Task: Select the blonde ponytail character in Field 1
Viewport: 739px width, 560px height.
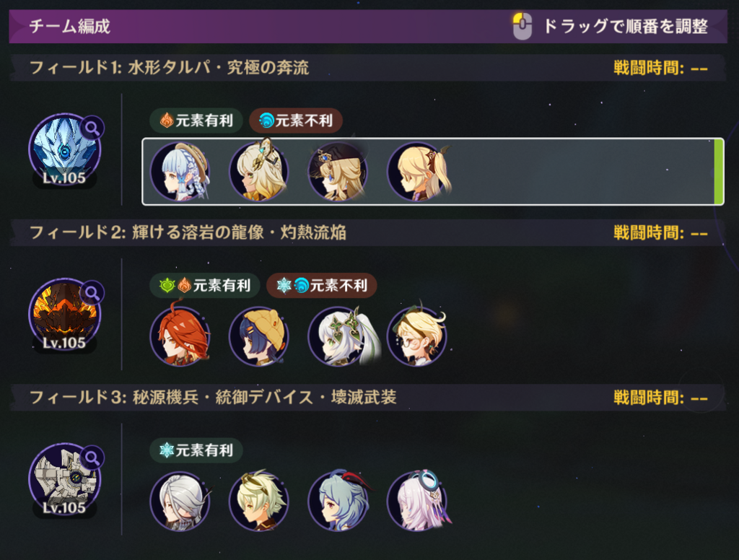Action: 418,171
